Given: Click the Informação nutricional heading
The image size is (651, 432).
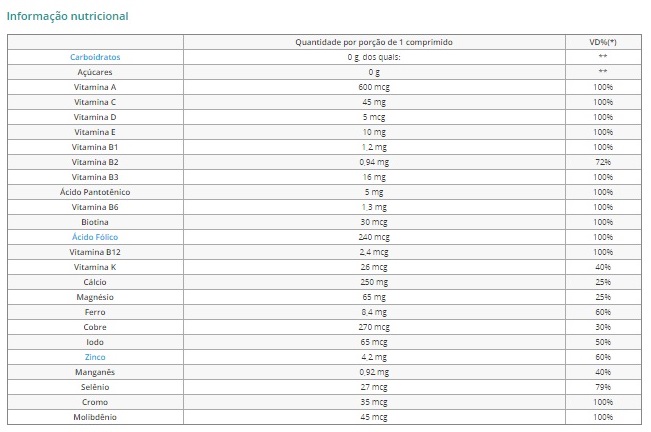Looking at the screenshot, I should click(67, 16).
